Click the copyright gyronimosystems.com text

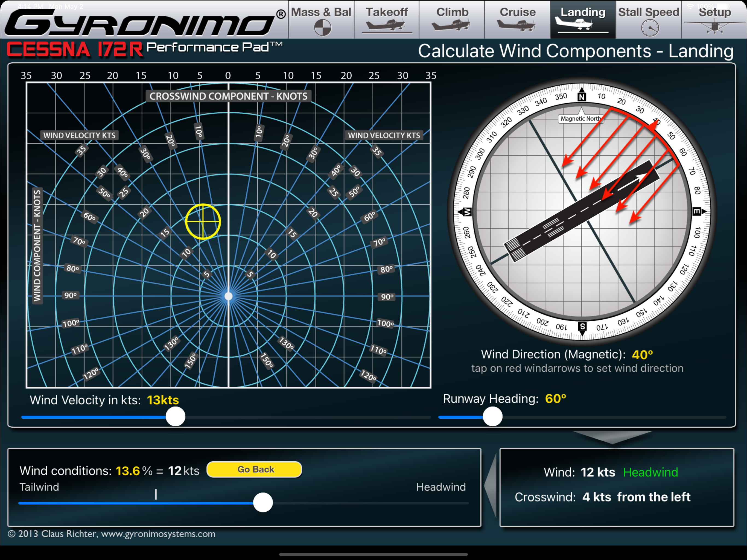point(112,534)
